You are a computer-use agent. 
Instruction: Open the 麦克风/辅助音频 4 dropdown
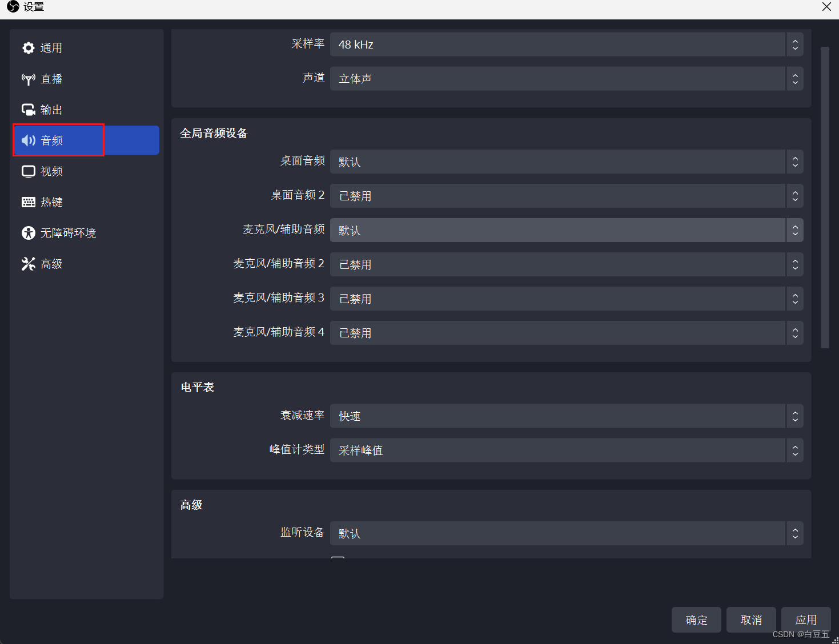click(567, 333)
